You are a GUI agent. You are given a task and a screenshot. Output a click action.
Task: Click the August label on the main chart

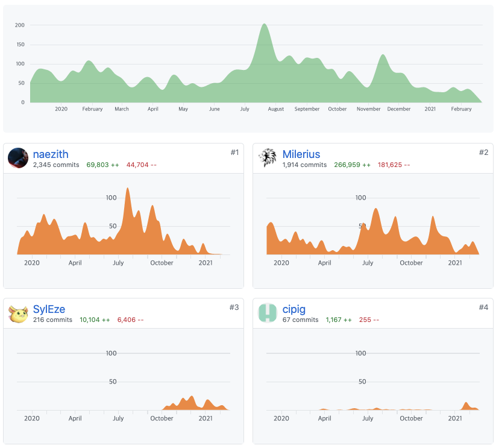point(276,109)
